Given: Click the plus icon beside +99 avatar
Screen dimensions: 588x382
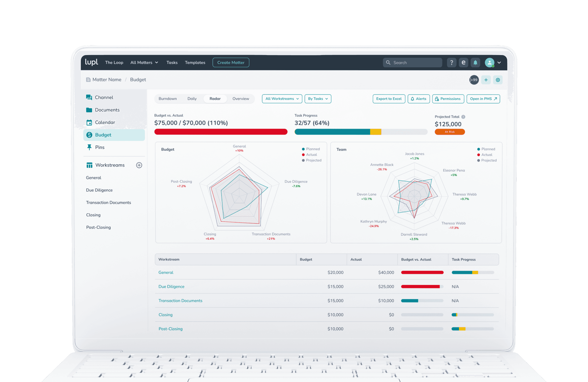Looking at the screenshot, I should [x=486, y=80].
